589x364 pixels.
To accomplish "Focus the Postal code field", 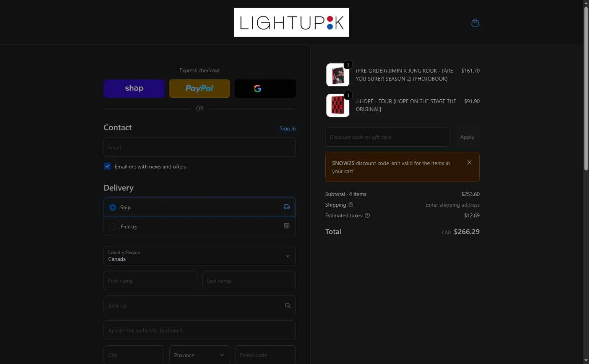I will pos(266,355).
